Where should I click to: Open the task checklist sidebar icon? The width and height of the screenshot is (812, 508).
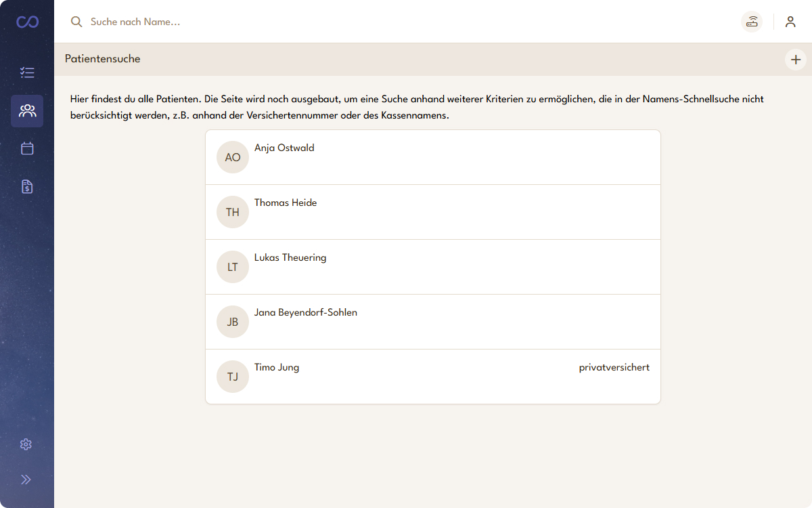pyautogui.click(x=27, y=72)
